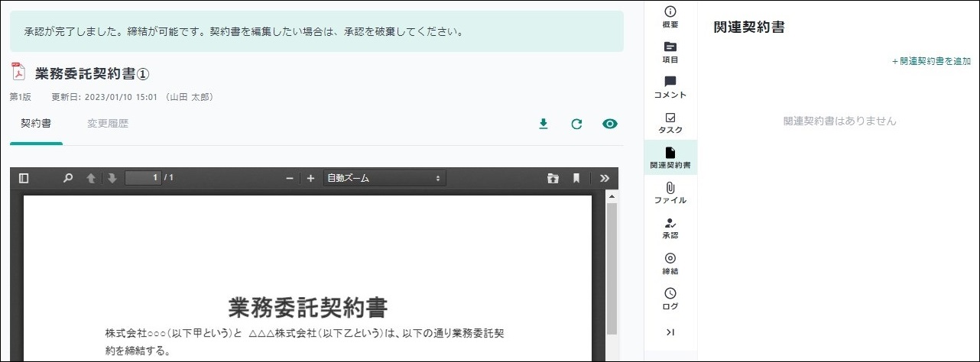Go to previous page in PDF viewer

(x=91, y=178)
